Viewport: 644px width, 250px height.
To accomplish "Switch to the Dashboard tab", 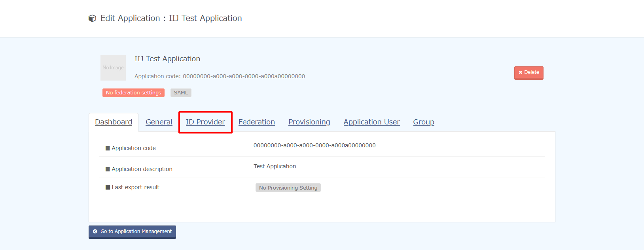I will (114, 122).
